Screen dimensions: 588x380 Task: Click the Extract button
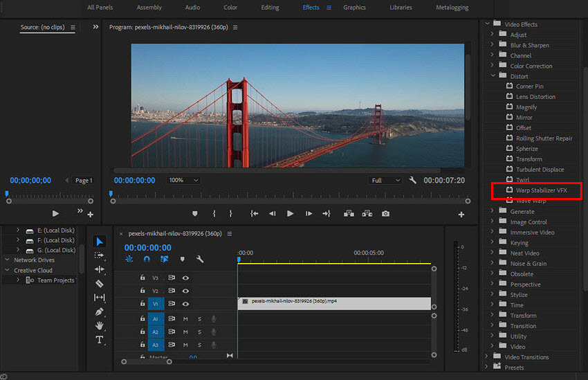coord(367,213)
